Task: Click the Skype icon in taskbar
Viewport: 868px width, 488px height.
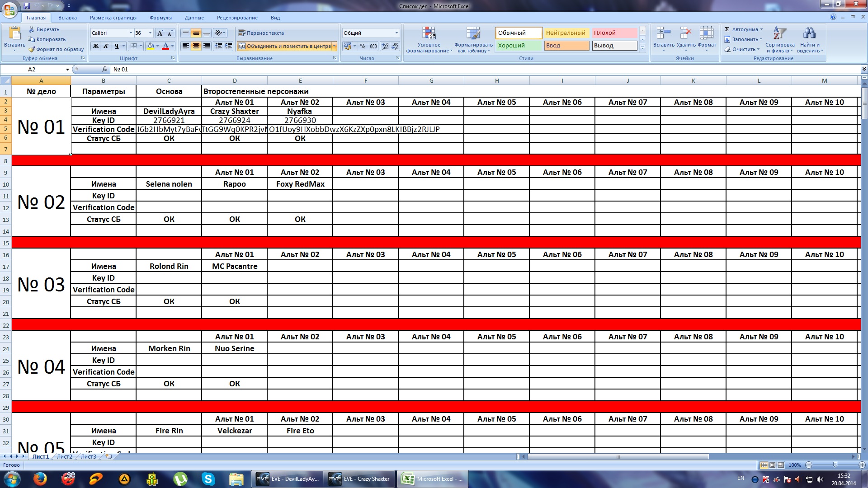Action: pos(208,479)
